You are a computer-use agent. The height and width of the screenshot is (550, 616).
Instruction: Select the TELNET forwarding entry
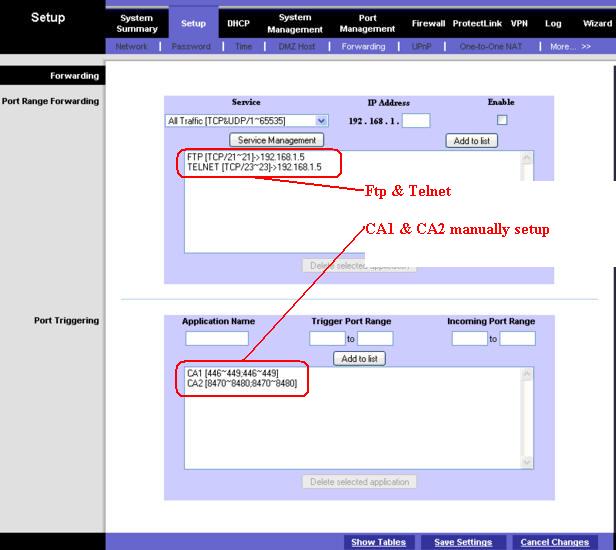tap(255, 167)
